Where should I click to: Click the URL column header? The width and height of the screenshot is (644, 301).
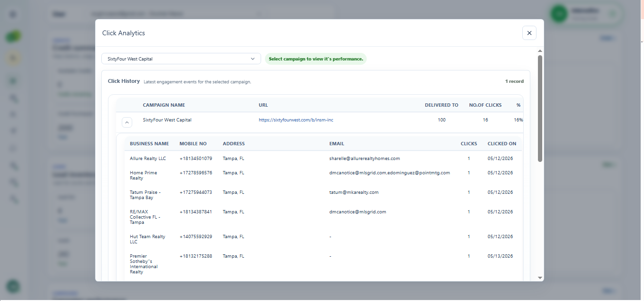coord(263,105)
